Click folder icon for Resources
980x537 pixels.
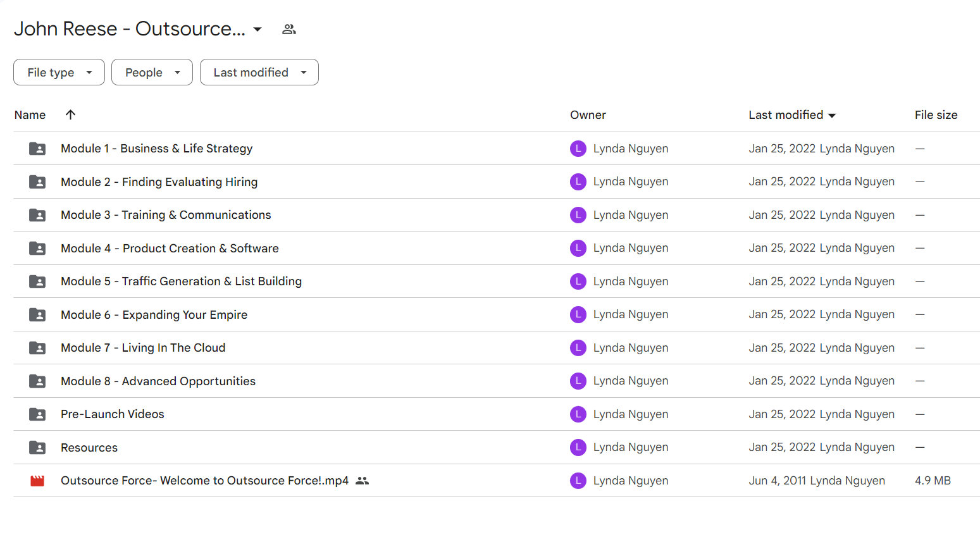(x=37, y=448)
